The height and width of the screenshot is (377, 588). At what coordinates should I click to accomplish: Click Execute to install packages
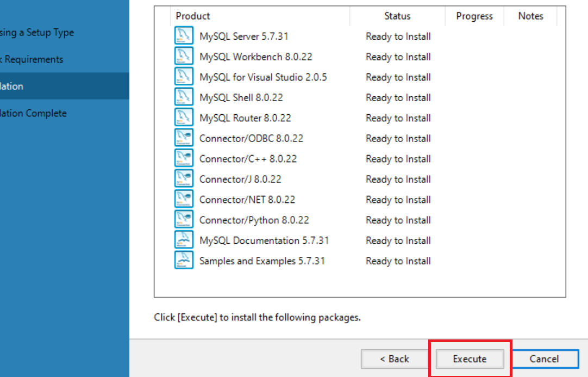click(x=470, y=359)
